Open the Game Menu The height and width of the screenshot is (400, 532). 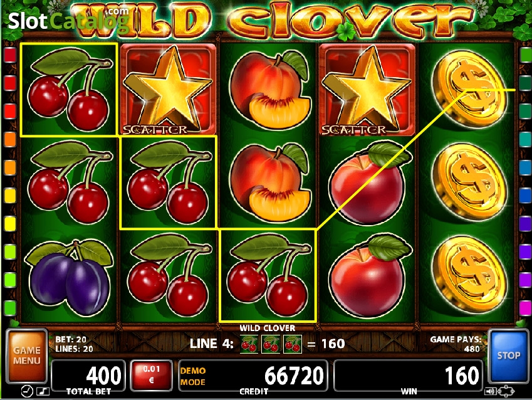(26, 355)
